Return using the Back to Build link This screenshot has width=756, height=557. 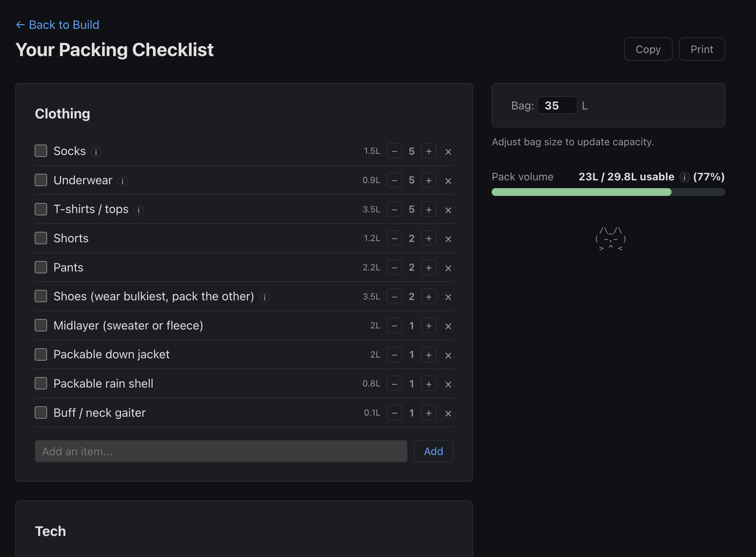(x=58, y=25)
